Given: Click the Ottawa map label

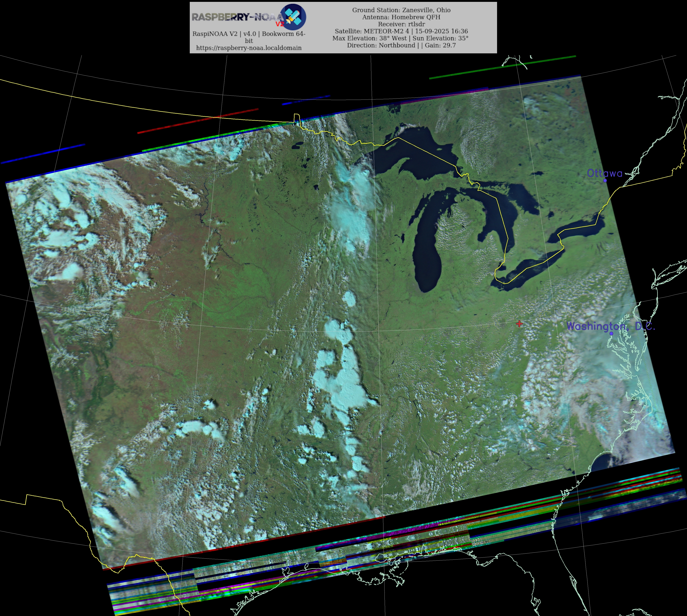Looking at the screenshot, I should pos(604,173).
